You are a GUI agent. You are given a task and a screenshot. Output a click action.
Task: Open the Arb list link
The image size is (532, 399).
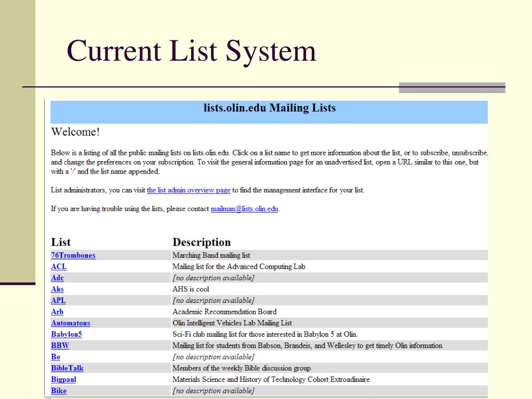(57, 312)
